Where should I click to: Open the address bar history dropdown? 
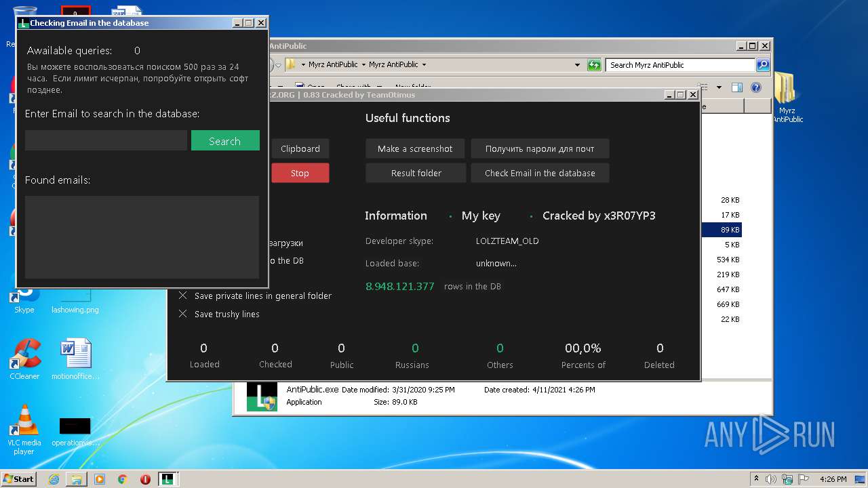[577, 65]
